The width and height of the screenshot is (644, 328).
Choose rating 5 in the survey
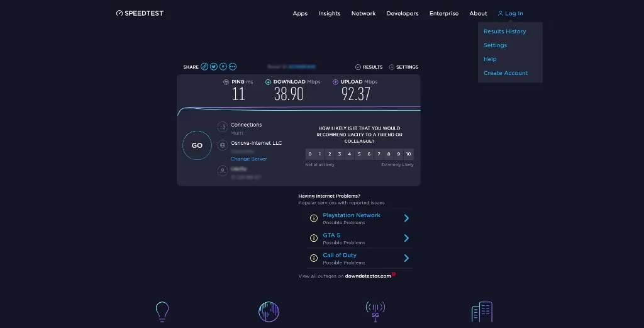click(359, 154)
